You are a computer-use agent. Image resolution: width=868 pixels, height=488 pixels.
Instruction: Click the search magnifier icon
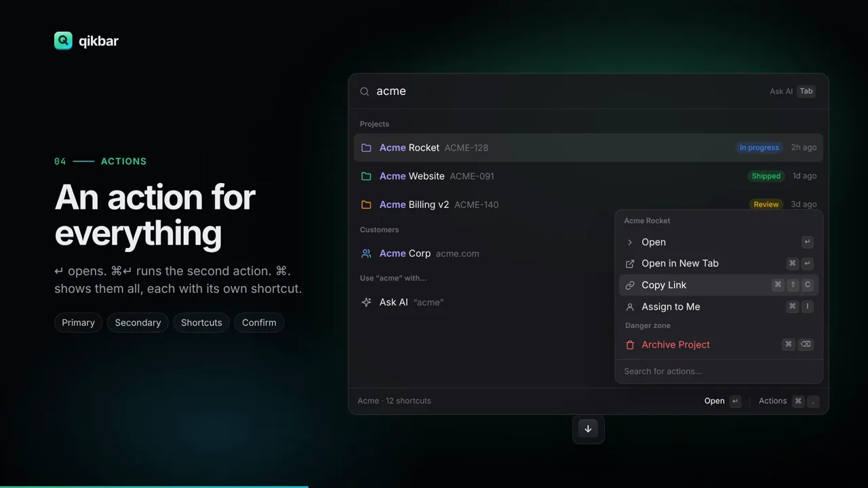(x=365, y=91)
